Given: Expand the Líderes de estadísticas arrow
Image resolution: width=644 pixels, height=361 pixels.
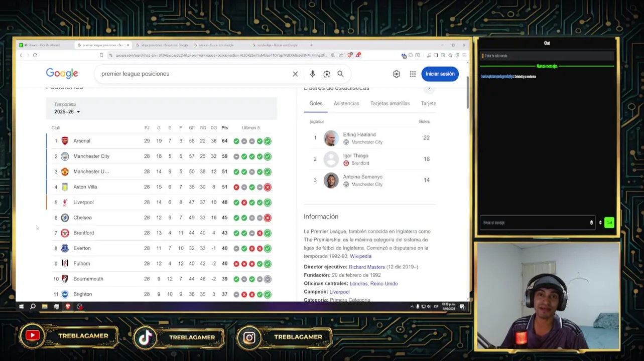Looking at the screenshot, I should pyautogui.click(x=429, y=88).
